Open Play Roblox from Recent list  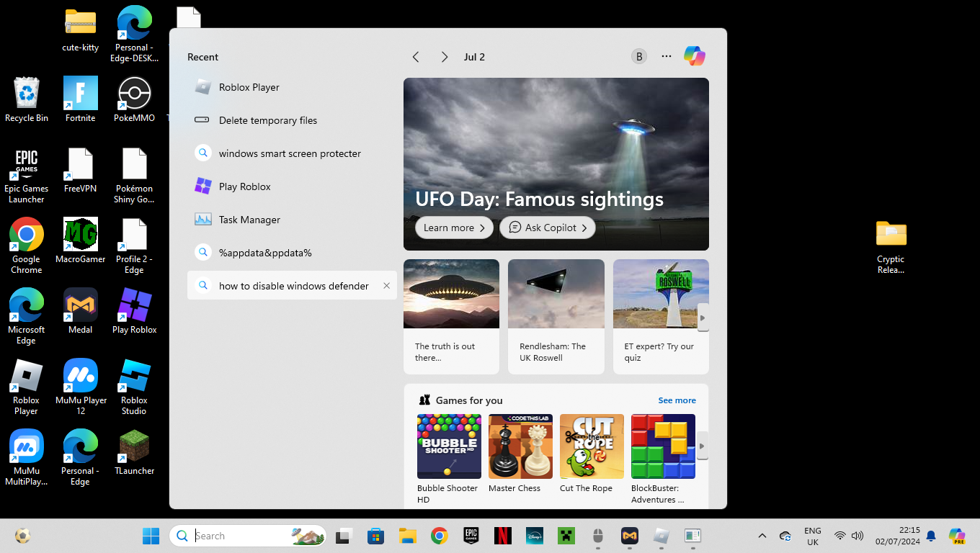(292, 186)
